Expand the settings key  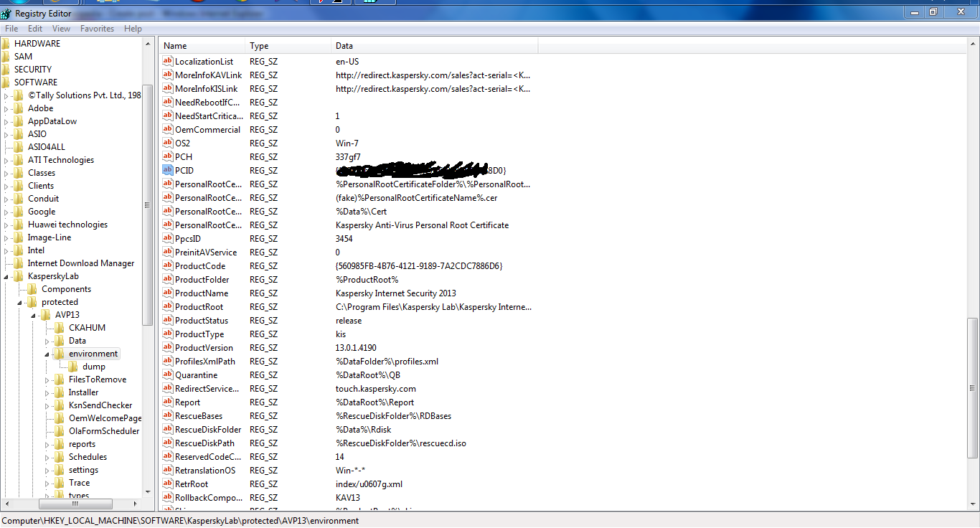(x=47, y=470)
